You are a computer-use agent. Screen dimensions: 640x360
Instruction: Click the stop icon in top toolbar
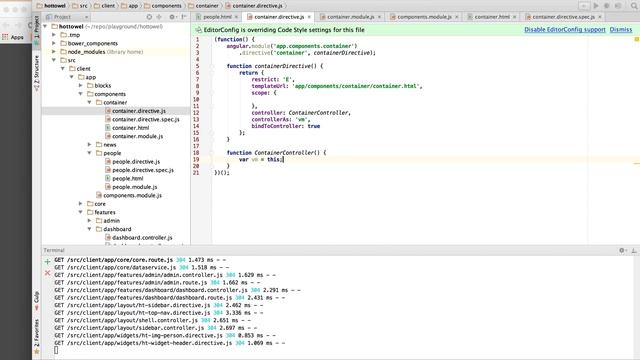tap(618, 6)
